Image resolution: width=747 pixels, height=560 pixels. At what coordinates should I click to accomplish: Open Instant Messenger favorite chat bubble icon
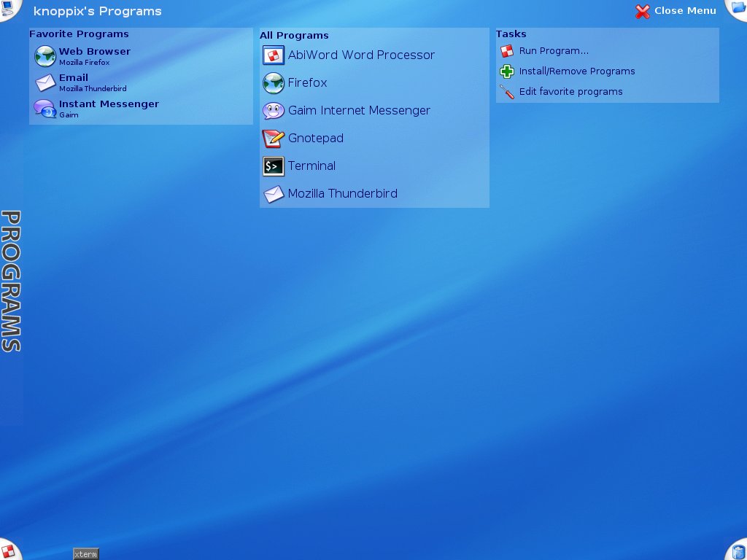(45, 109)
